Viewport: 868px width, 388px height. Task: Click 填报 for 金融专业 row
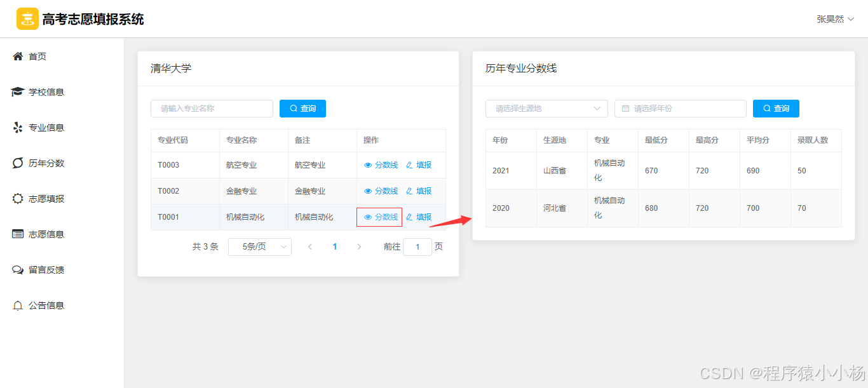pos(419,191)
